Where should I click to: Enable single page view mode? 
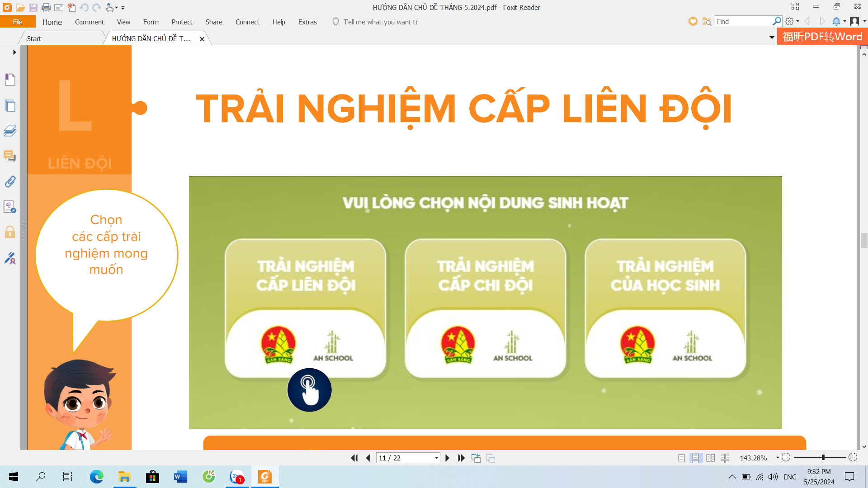coord(681,458)
